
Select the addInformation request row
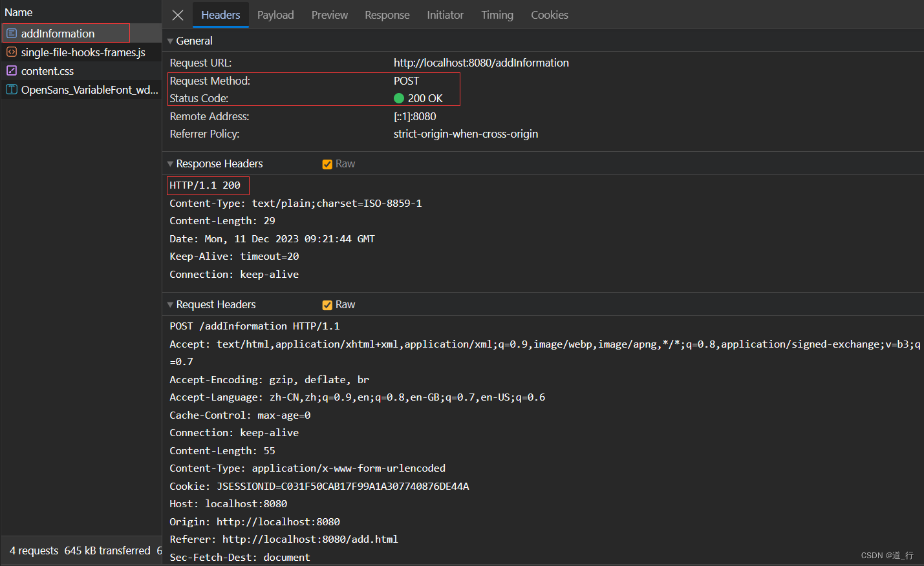coord(81,33)
